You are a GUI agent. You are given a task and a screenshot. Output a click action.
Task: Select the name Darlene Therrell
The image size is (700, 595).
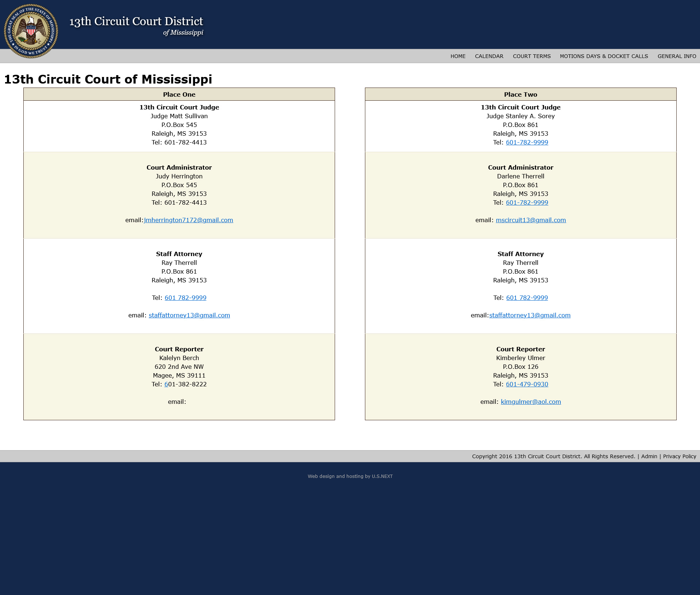pos(521,176)
